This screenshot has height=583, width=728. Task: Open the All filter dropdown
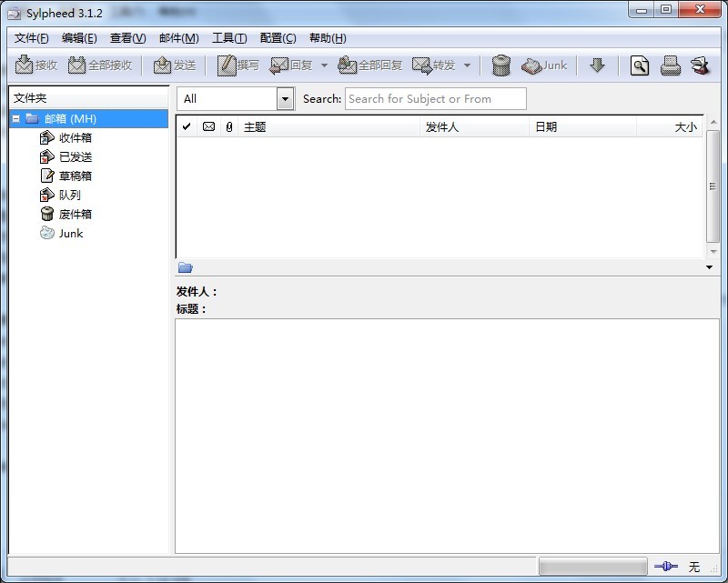[286, 99]
